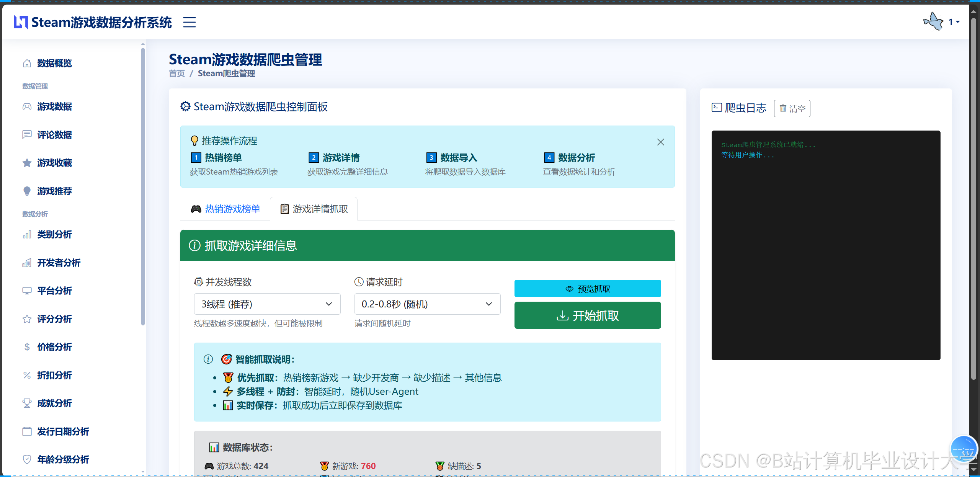
Task: Click the calendar icon for 发行日期分析
Action: point(26,431)
